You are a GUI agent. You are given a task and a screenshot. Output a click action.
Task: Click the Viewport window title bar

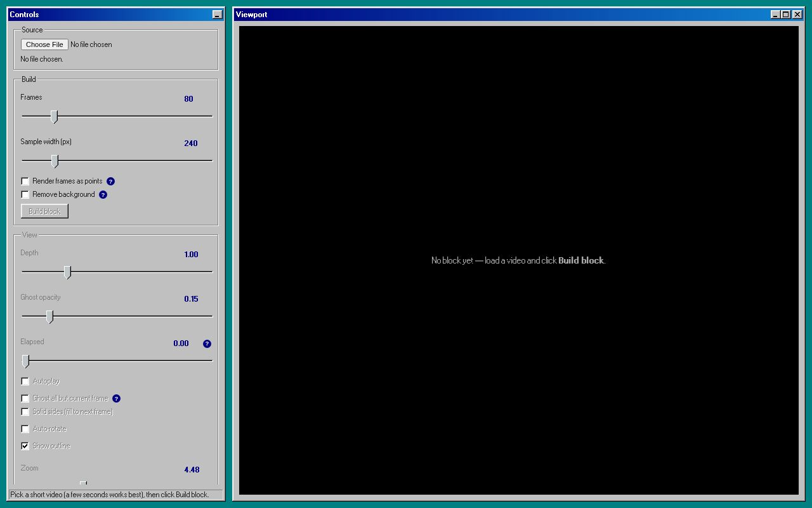point(519,15)
